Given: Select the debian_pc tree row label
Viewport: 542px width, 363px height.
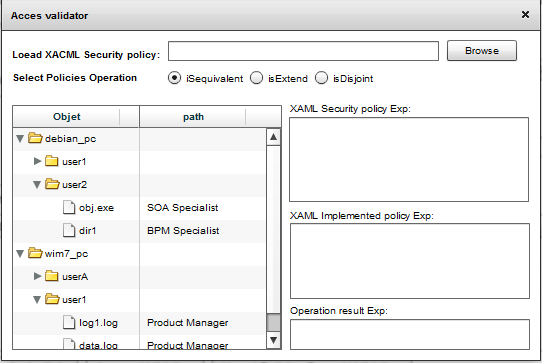Looking at the screenshot, I should tap(71, 139).
